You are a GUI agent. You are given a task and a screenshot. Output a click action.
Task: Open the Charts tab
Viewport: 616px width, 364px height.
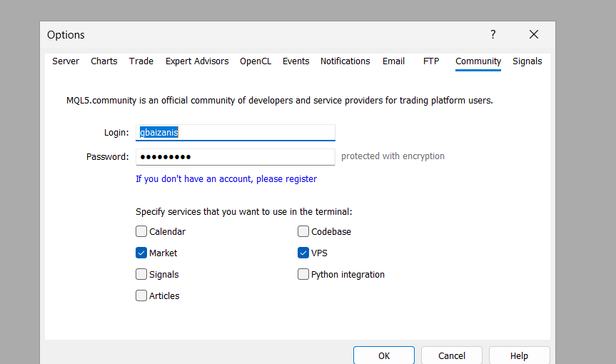click(x=104, y=61)
